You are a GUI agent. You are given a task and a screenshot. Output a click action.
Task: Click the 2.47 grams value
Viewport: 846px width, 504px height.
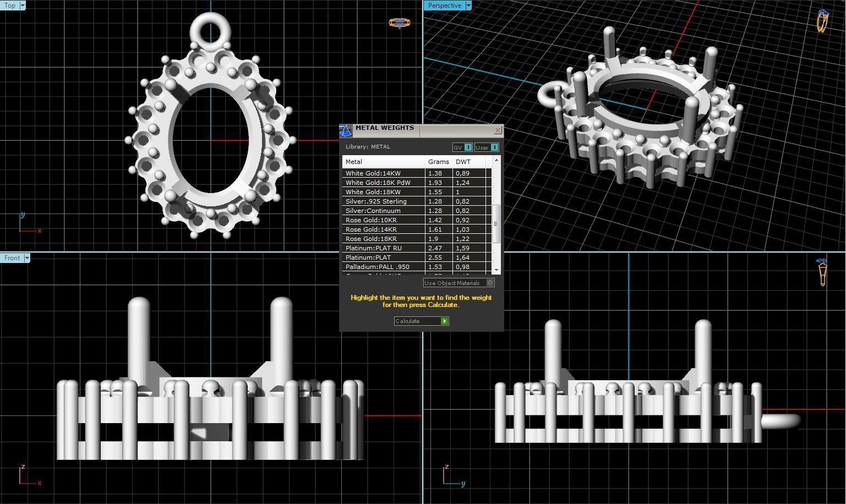[x=435, y=248]
